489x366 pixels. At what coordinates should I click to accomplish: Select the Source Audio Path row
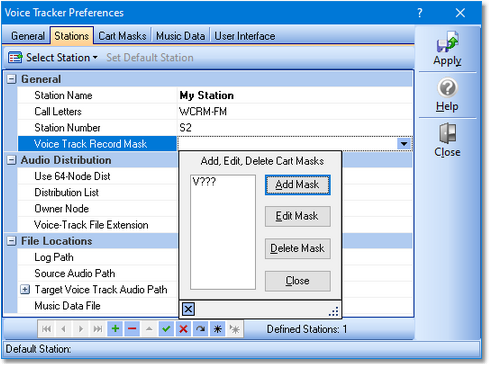[x=97, y=273]
